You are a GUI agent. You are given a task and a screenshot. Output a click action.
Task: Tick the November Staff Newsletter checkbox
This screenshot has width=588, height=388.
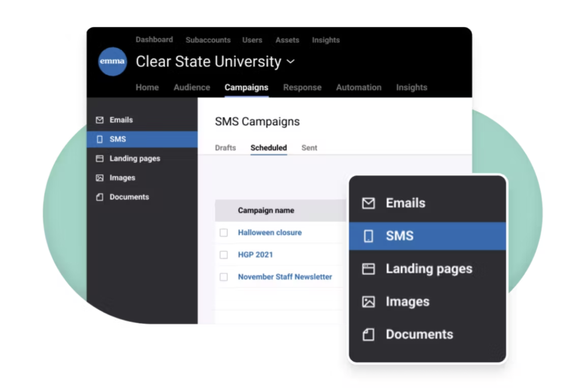click(223, 277)
